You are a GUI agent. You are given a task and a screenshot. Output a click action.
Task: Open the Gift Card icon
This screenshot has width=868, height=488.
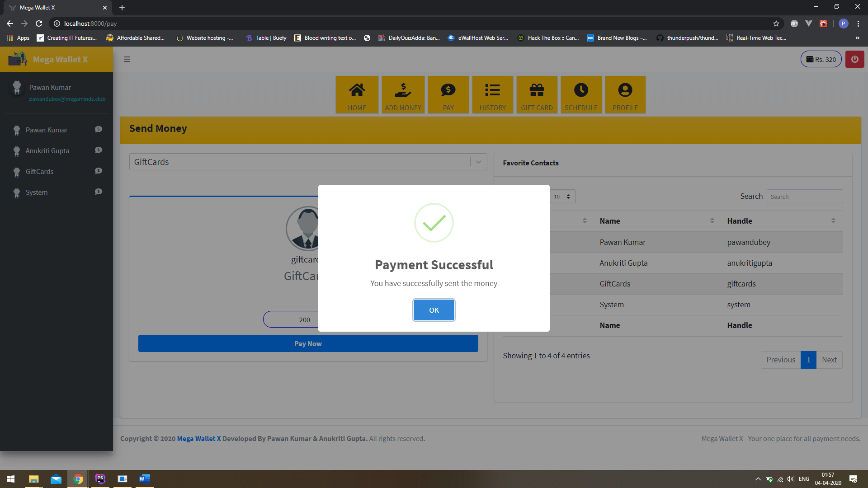click(537, 90)
